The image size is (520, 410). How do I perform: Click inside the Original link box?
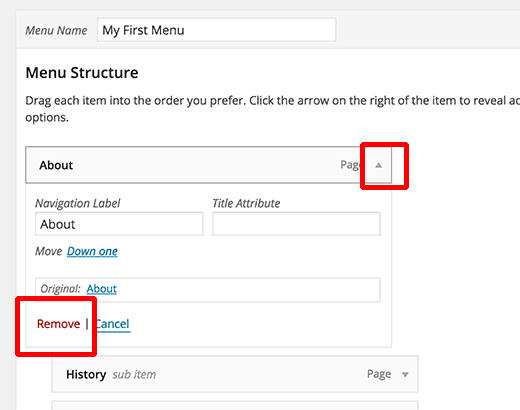208,289
